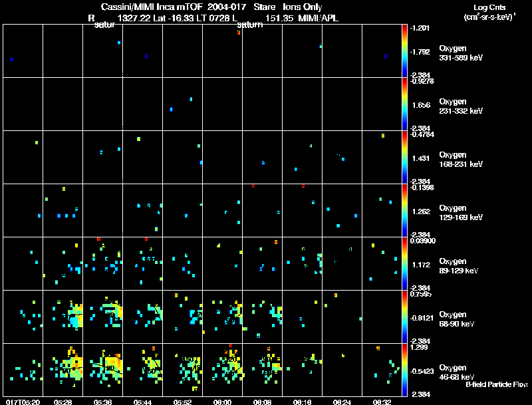This screenshot has height=405, width=532.
Task: Click the 'Oxygen 68-90 keV' row label
Action: tap(457, 319)
